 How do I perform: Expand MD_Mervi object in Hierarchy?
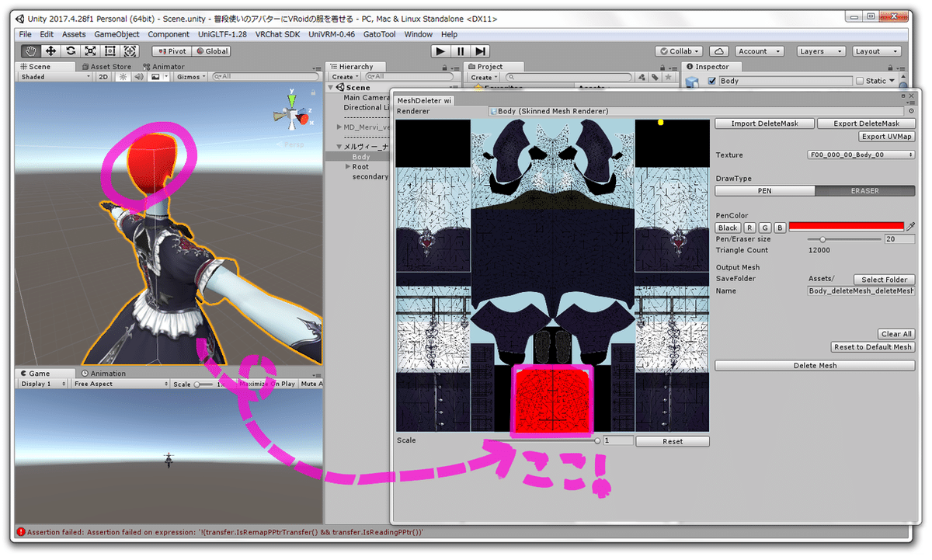point(339,127)
